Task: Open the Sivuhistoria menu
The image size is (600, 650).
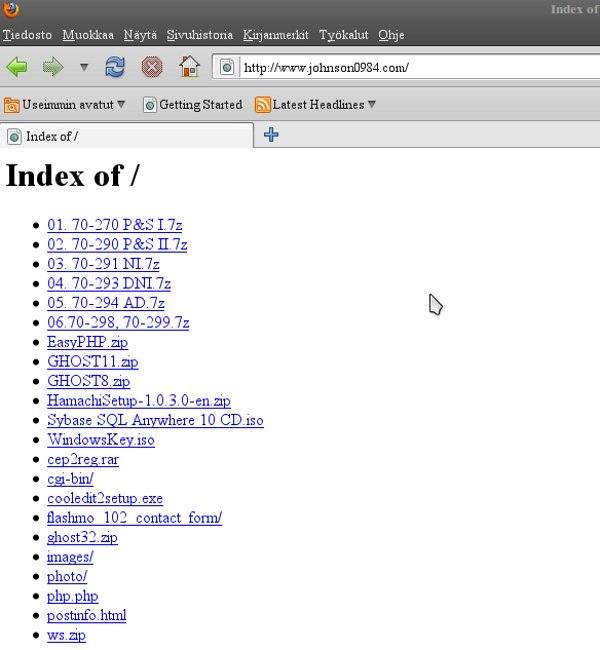Action: click(x=199, y=35)
